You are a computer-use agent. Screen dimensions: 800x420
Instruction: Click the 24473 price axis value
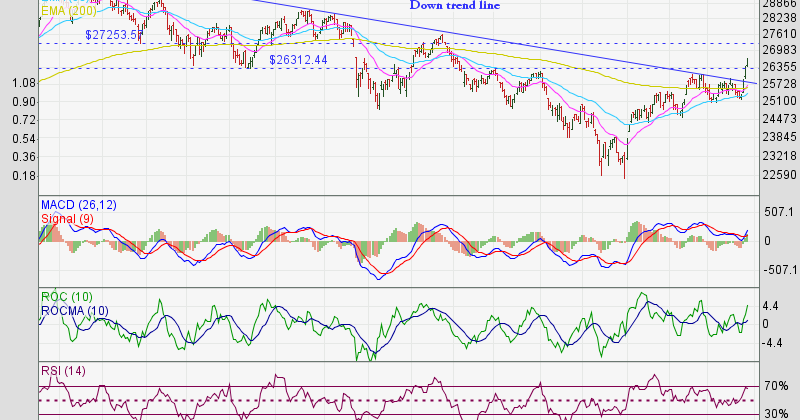click(779, 119)
